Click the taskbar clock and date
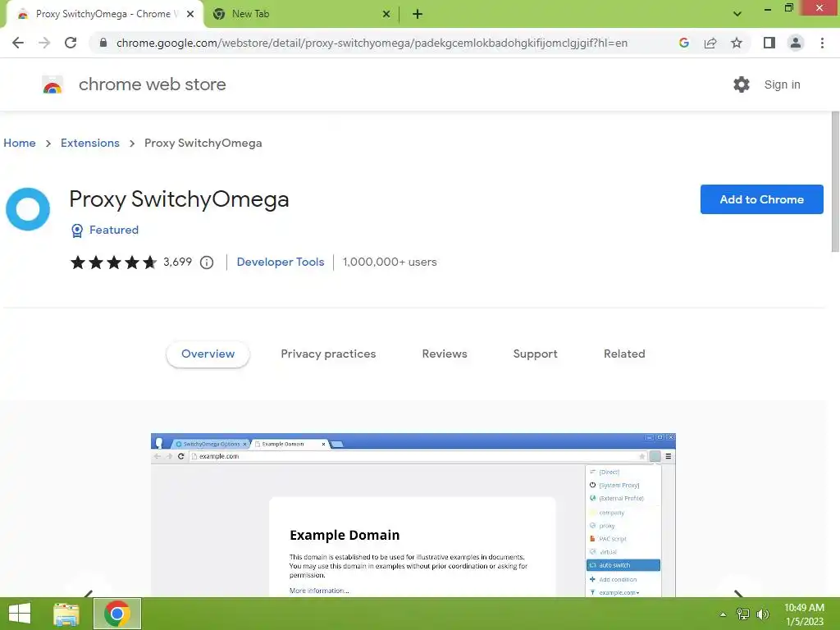 tap(804, 614)
